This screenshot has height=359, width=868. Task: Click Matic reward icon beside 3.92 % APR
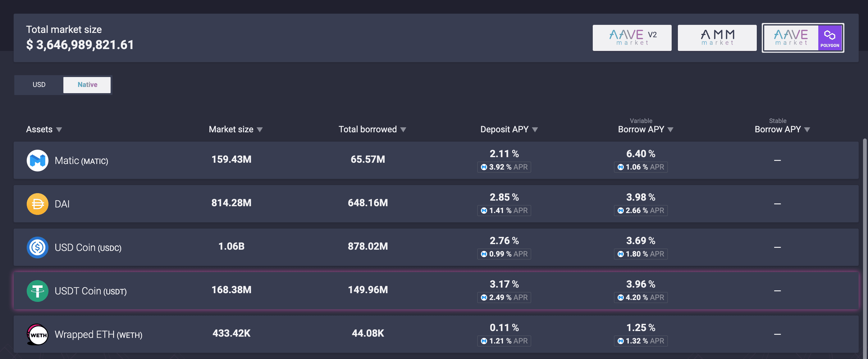(484, 167)
